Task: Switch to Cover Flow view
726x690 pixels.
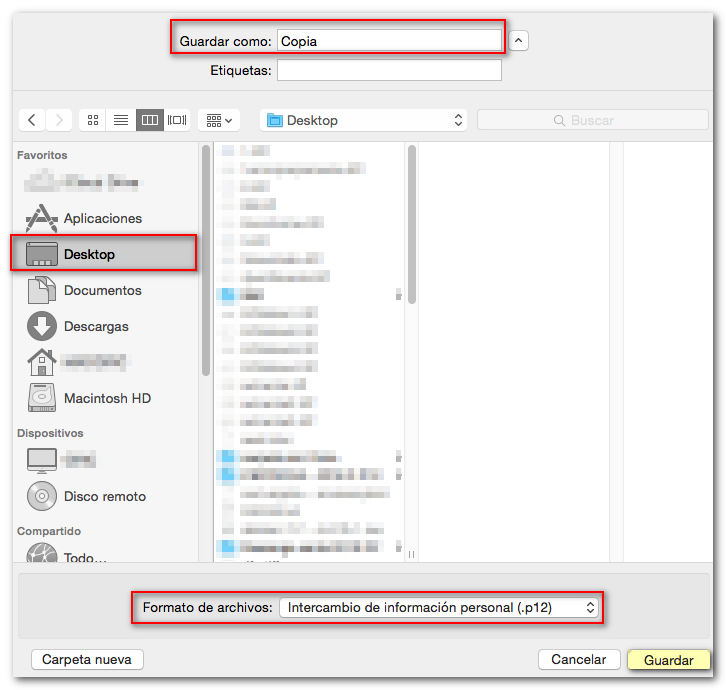Action: point(177,120)
